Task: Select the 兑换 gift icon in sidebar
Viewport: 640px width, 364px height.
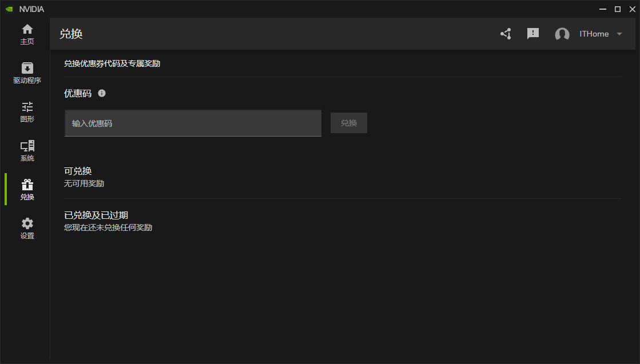Action: tap(27, 189)
